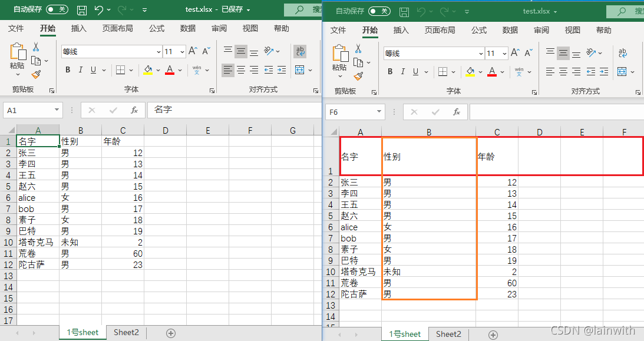
Task: Click Borders icon in left window
Action: [x=120, y=69]
